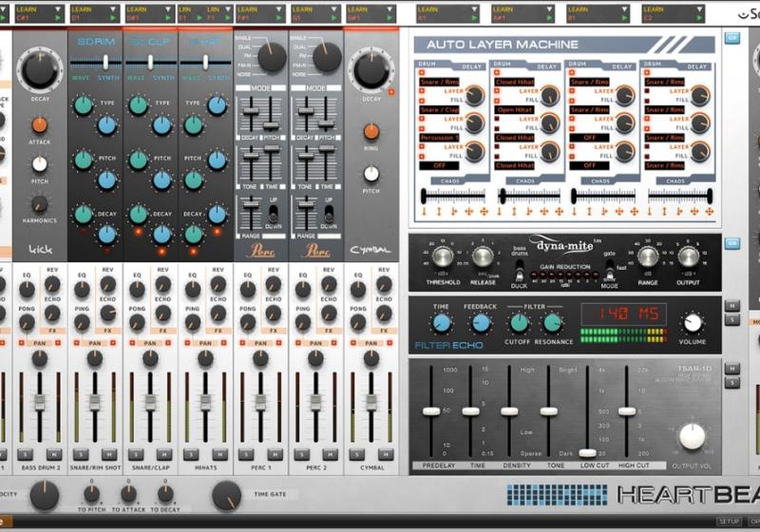Flip the Mode switch on dyna-mite
The image size is (760, 532).
[609, 271]
